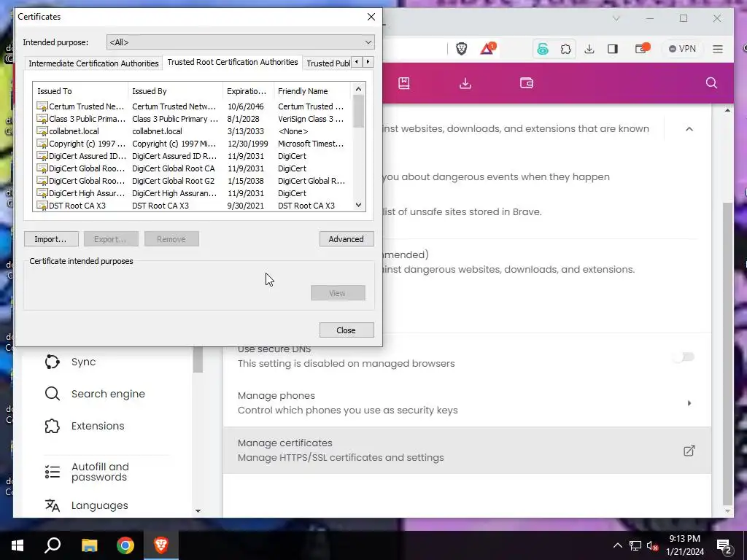
Task: Click the certificate list vertical scrollbar thumb
Action: click(x=359, y=111)
